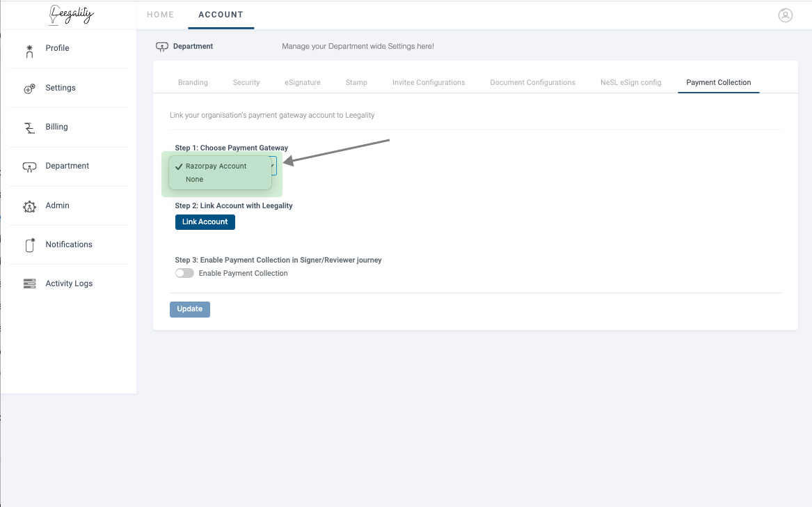The height and width of the screenshot is (507, 812).
Task: Select the Payment Collection tab
Action: click(x=718, y=82)
